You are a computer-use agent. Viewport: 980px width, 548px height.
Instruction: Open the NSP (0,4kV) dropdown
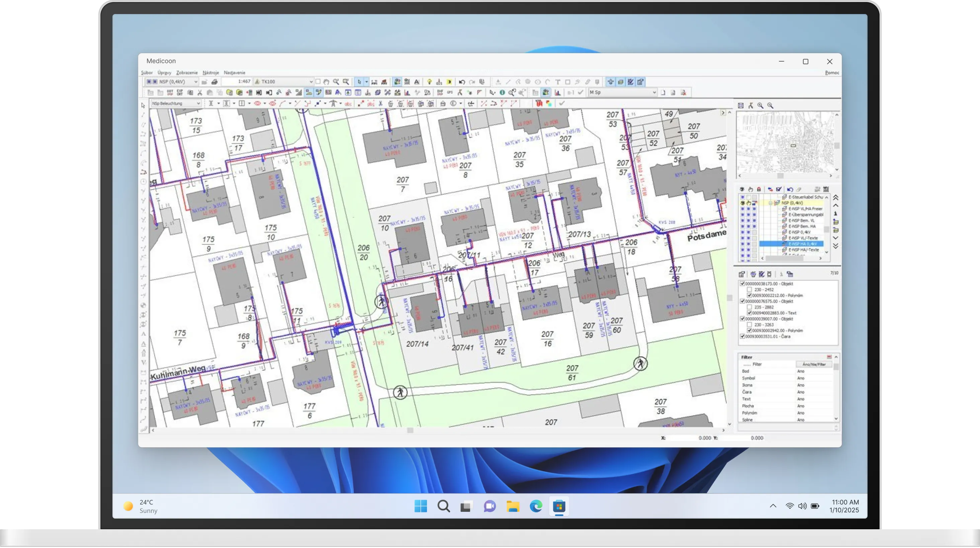196,82
